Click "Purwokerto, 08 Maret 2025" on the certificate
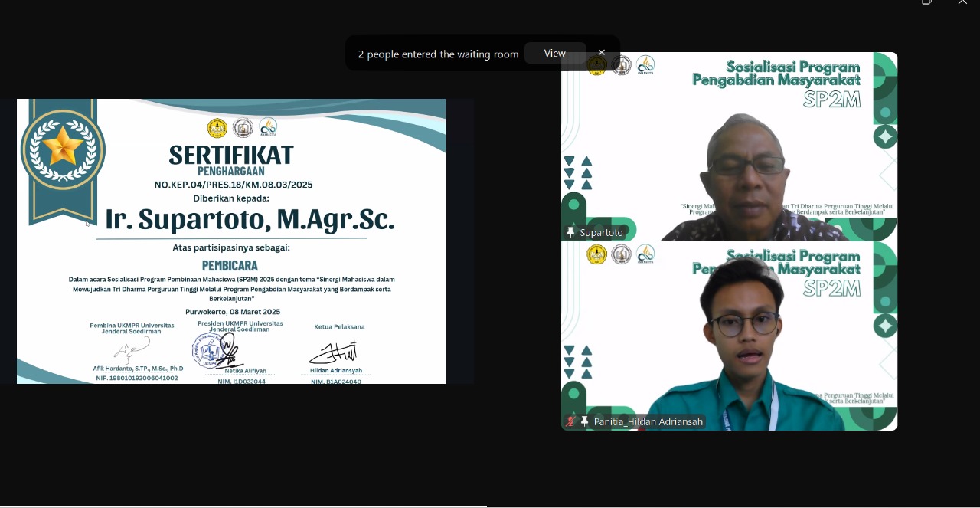The image size is (980, 508). coord(233,312)
